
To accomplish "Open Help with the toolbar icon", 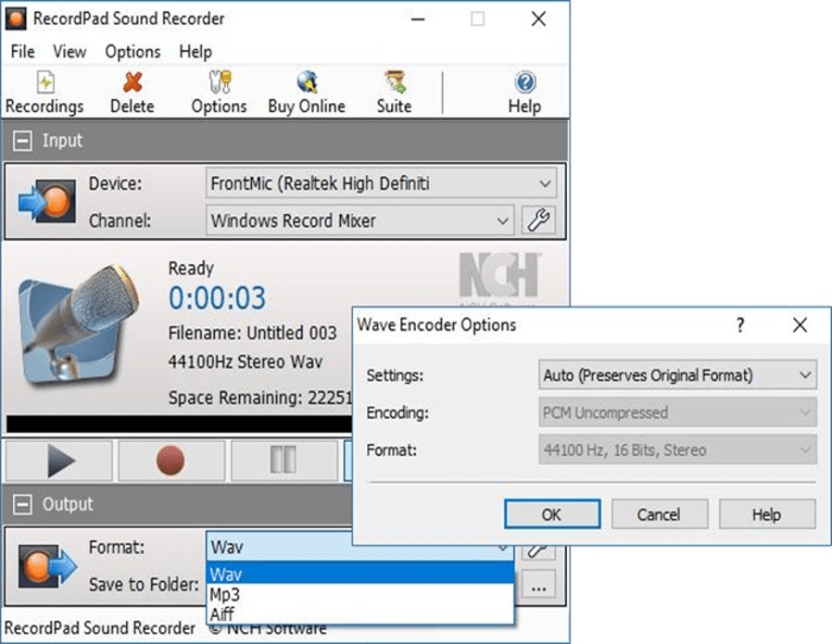I will coord(523,90).
